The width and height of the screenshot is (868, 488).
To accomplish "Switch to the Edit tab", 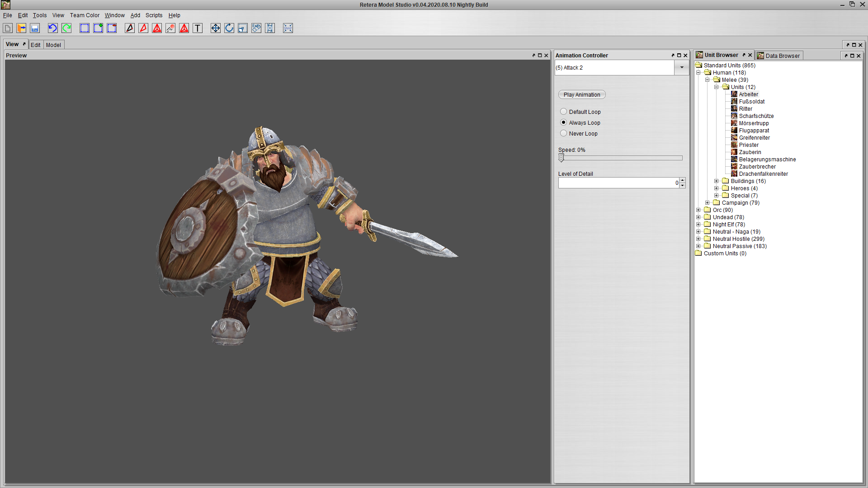I will point(36,45).
